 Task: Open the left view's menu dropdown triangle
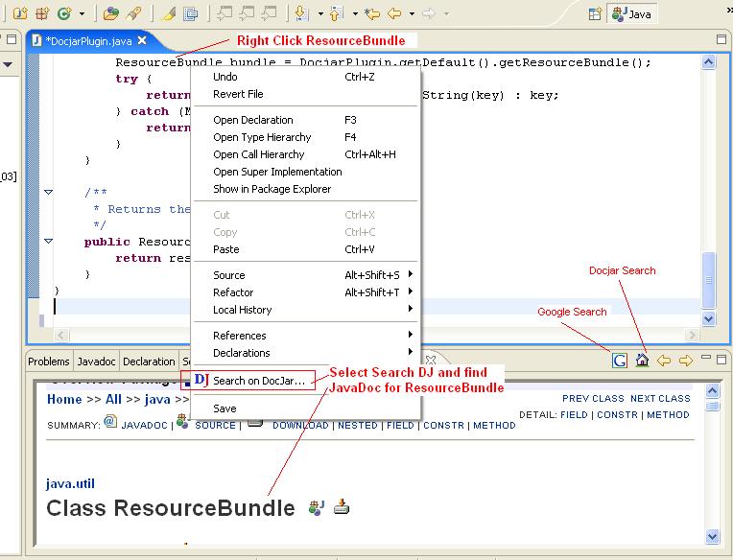[x=8, y=64]
